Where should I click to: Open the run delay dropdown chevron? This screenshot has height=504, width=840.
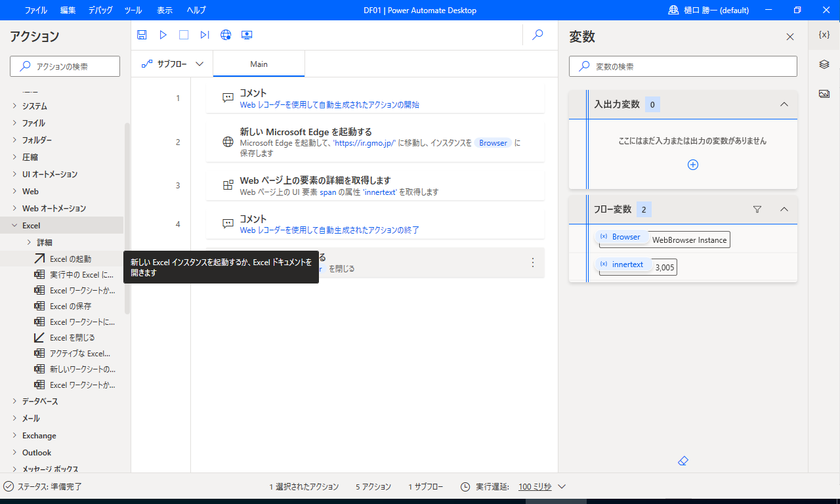(x=562, y=487)
